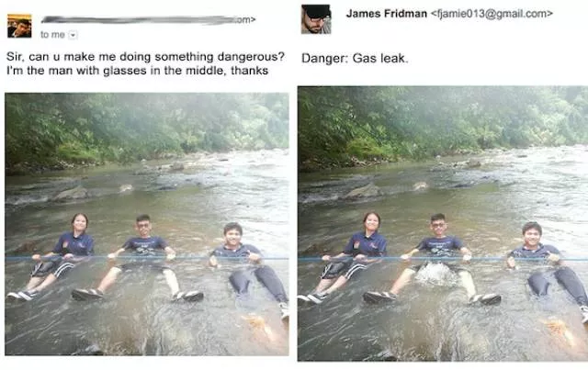The height and width of the screenshot is (370, 588).
Task: Click the "to me" recipient label
Action: [x=52, y=35]
